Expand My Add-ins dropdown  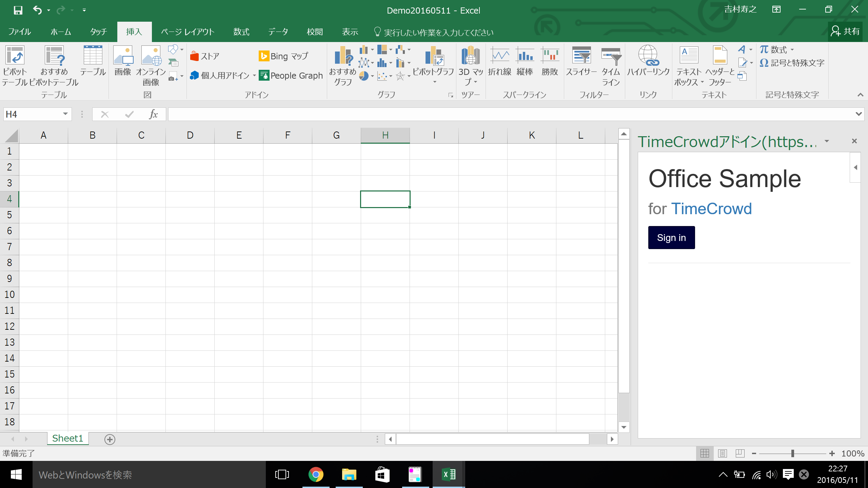pos(254,76)
